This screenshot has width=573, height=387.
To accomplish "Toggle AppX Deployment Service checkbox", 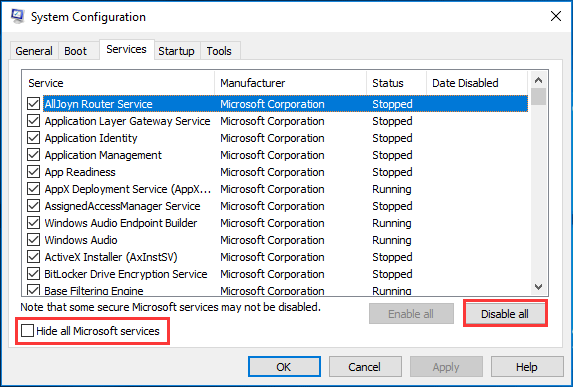I will (33, 189).
